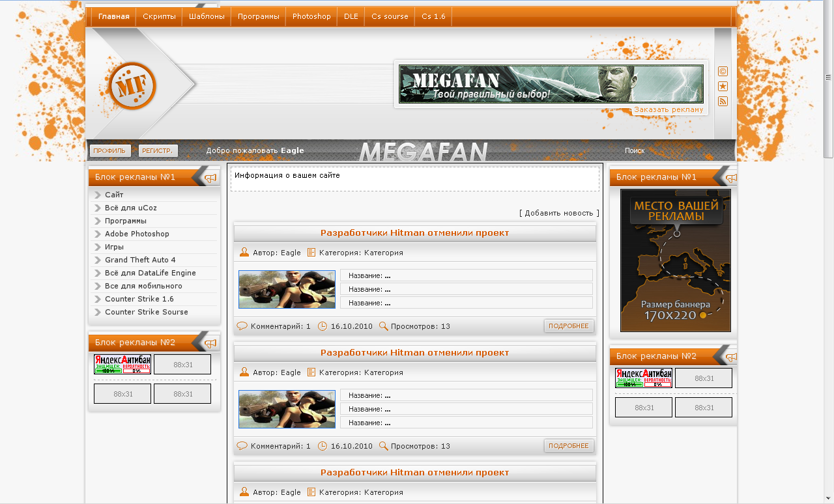Open Всё для uCoz sidebar link

tap(131, 208)
